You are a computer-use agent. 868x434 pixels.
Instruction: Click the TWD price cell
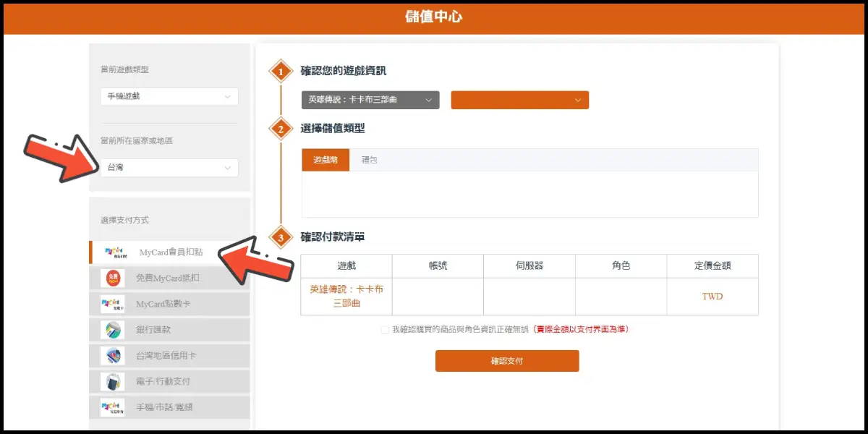[712, 297]
